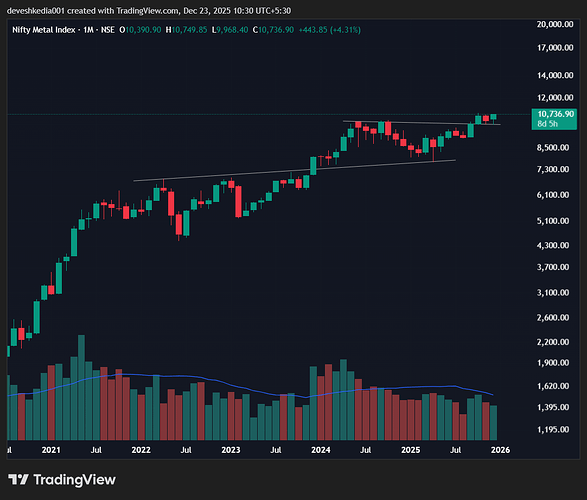Click the open value 10,390.90
The width and height of the screenshot is (587, 500).
pos(143,30)
